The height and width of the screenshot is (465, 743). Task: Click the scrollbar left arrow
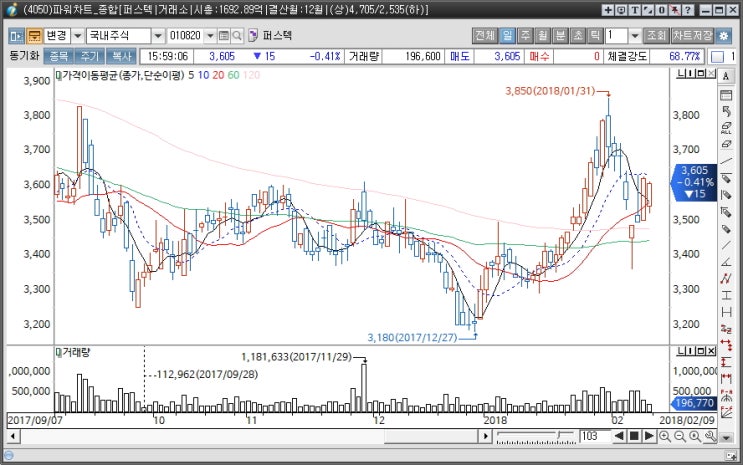[13, 437]
